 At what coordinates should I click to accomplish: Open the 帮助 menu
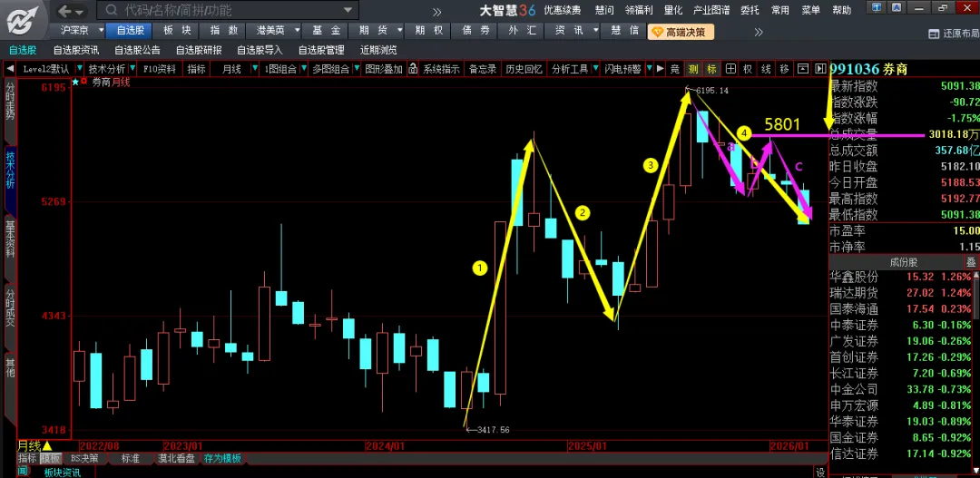pos(842,10)
